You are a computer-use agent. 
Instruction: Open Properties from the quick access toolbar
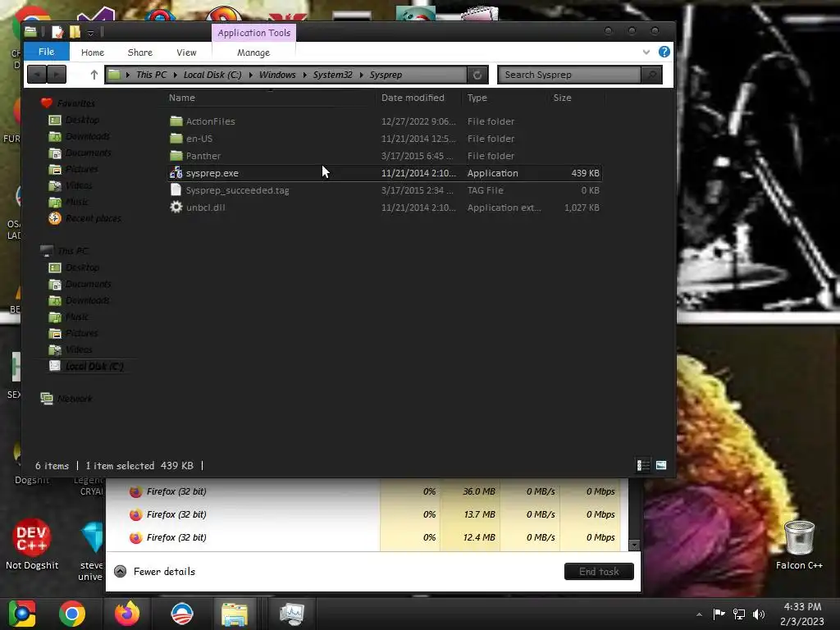point(57,32)
